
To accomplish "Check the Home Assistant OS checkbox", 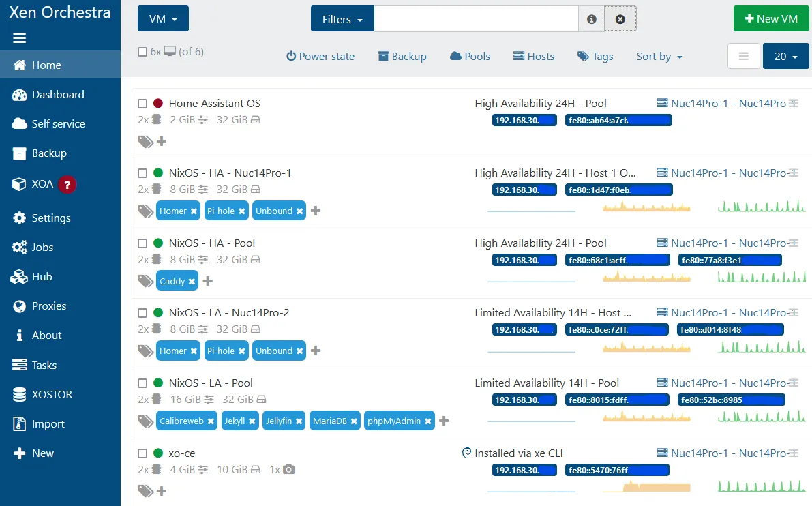I will [x=142, y=104].
